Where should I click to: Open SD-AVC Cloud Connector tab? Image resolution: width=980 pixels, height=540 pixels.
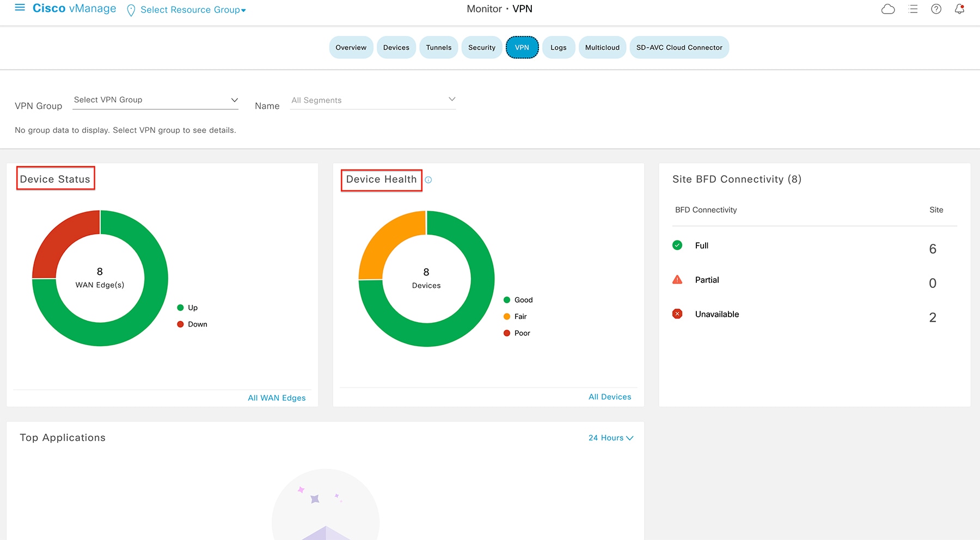(x=679, y=47)
